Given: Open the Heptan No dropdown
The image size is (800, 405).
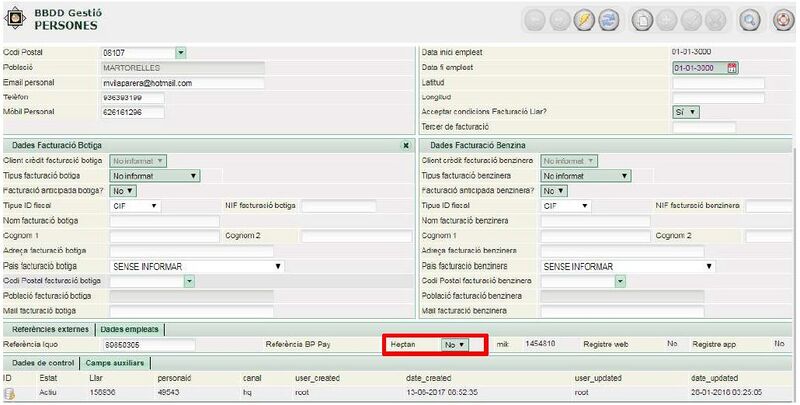Looking at the screenshot, I should (456, 344).
